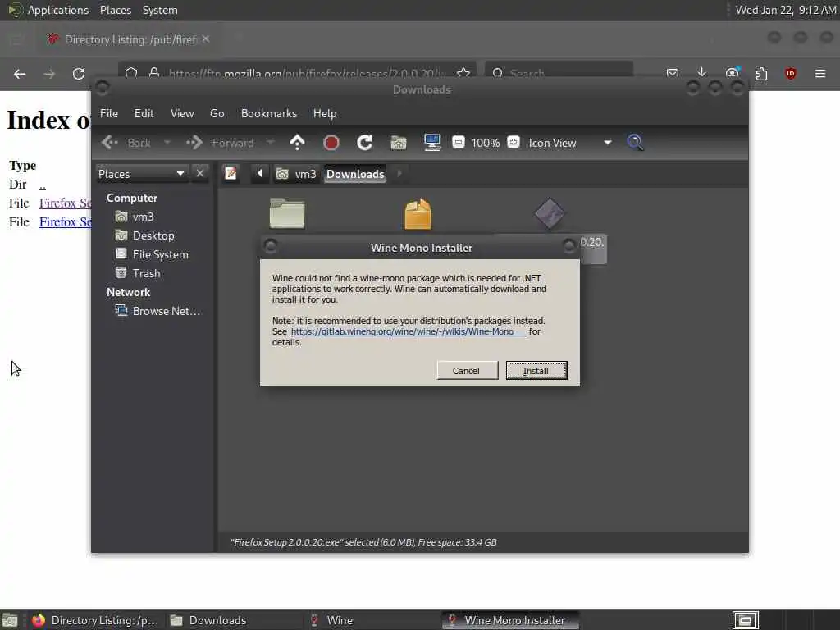Expand Forward history dropdown arrow
840x630 pixels.
pyautogui.click(x=271, y=143)
